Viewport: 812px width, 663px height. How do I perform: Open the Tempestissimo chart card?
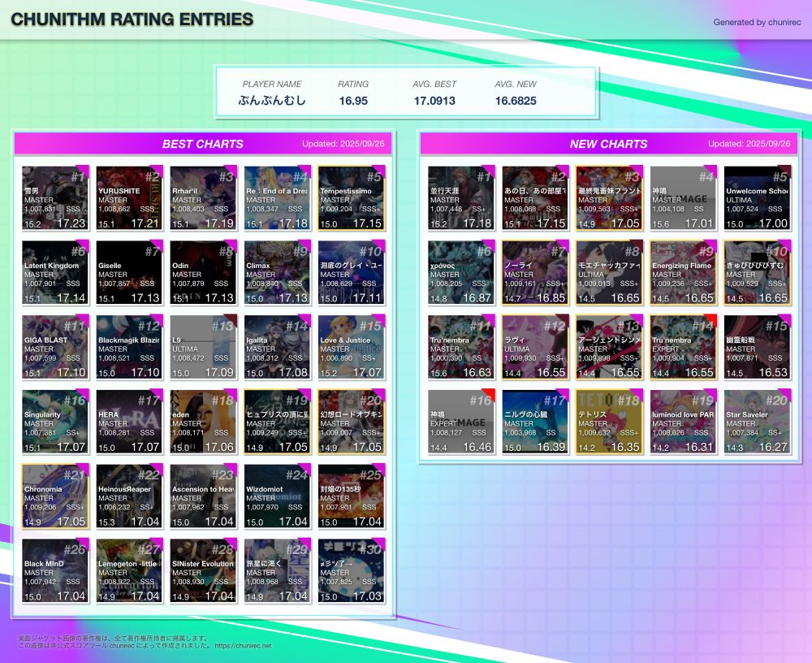click(x=352, y=198)
